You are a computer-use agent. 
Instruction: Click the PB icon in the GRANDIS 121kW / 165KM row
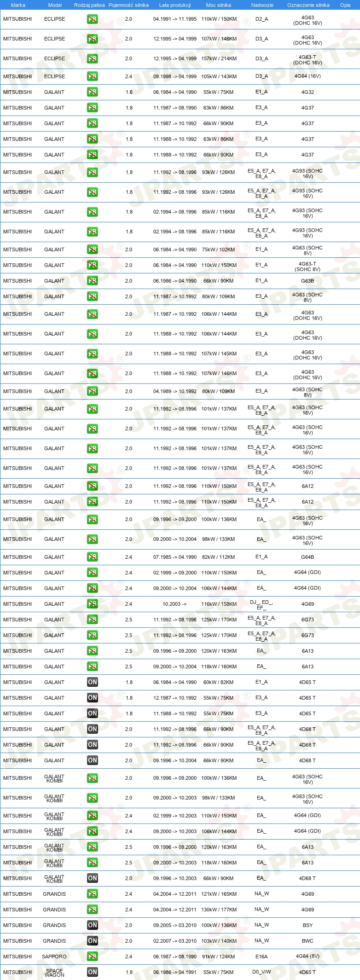click(92, 894)
